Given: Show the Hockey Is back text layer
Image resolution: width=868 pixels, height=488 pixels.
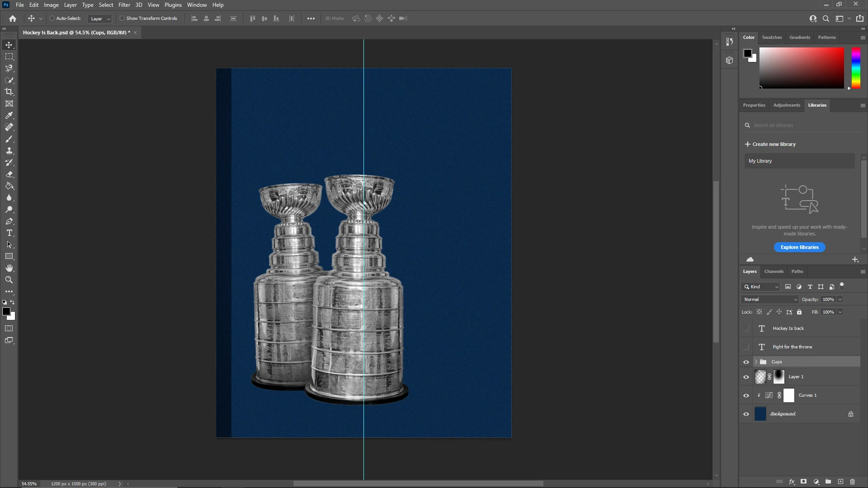Looking at the screenshot, I should (x=746, y=328).
